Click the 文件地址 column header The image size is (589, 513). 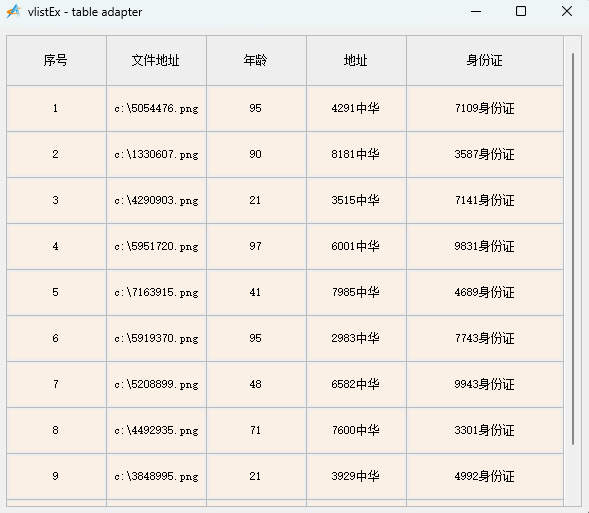point(156,60)
